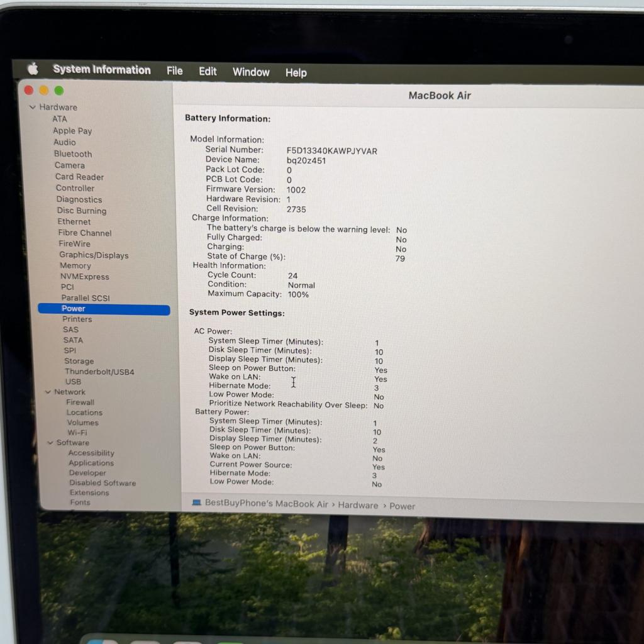Select Storage in the sidebar
This screenshot has width=644, height=644.
click(79, 361)
